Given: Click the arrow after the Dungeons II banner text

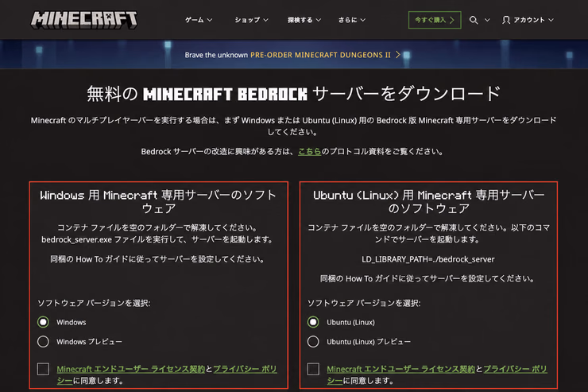Looking at the screenshot, I should pos(398,55).
